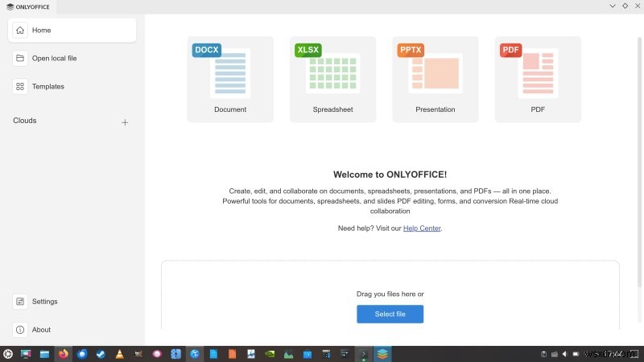Open the About page

[x=72, y=330]
